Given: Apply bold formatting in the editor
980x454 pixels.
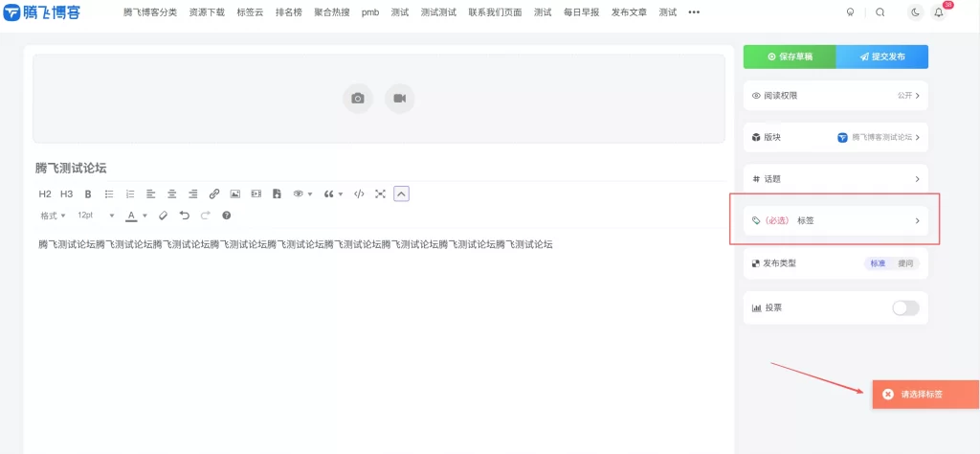Looking at the screenshot, I should click(x=88, y=193).
